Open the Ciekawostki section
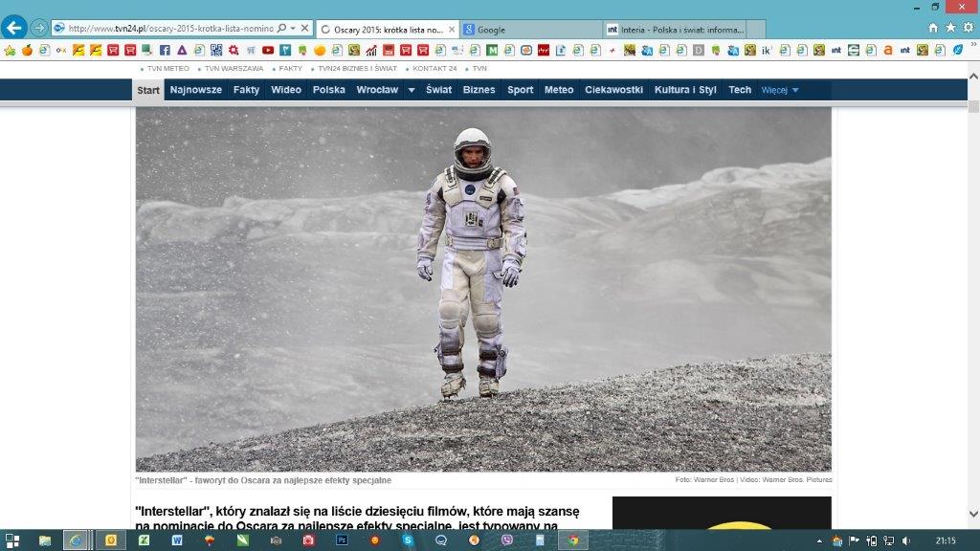The width and height of the screenshot is (980, 551). click(x=613, y=90)
